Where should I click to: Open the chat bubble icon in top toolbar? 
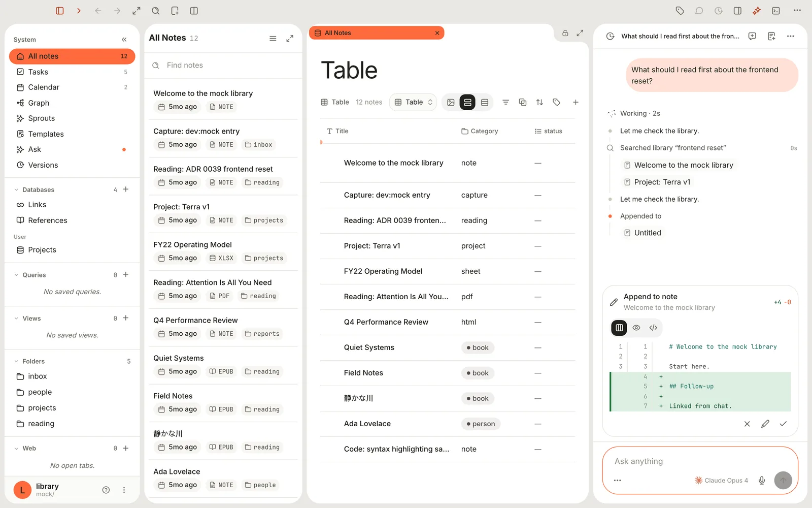click(699, 11)
